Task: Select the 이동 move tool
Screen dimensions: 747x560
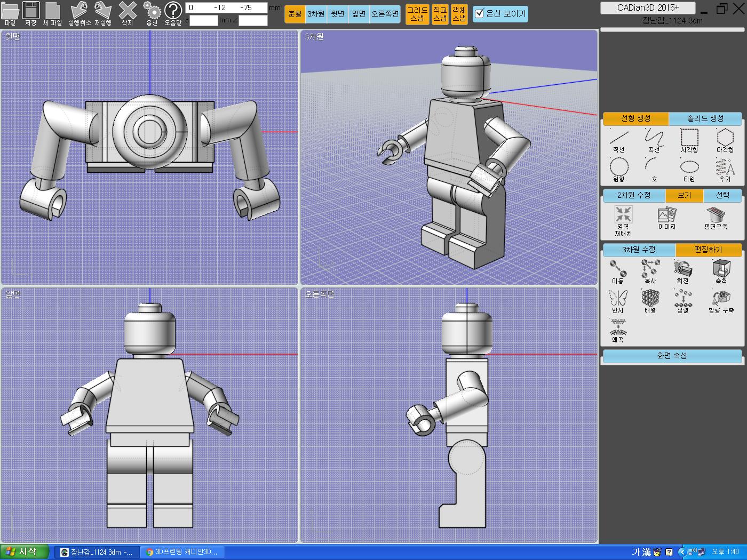Action: pos(618,271)
